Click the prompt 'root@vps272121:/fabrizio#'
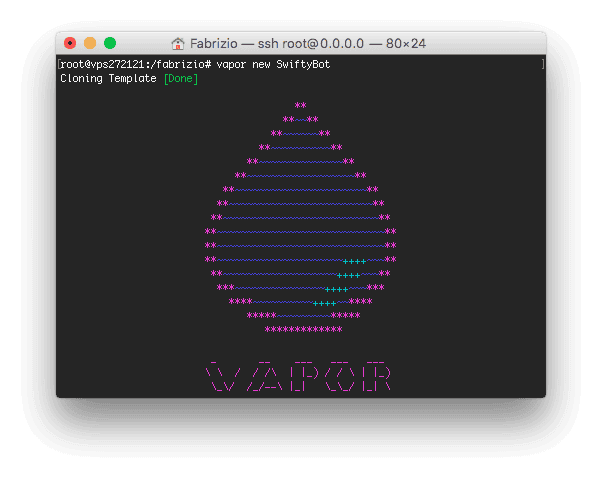Screen dimensions: 602x478 coord(136,65)
